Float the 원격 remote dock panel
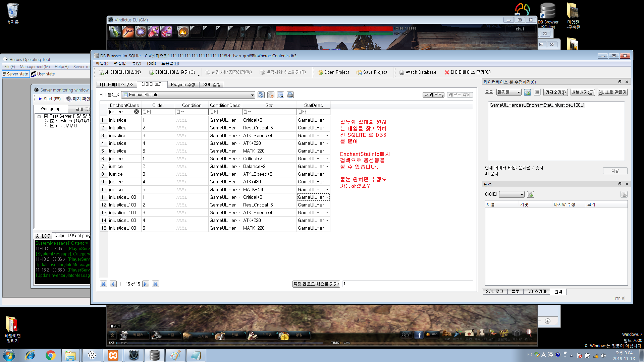Viewport: 644px width, 362px height. click(x=620, y=184)
